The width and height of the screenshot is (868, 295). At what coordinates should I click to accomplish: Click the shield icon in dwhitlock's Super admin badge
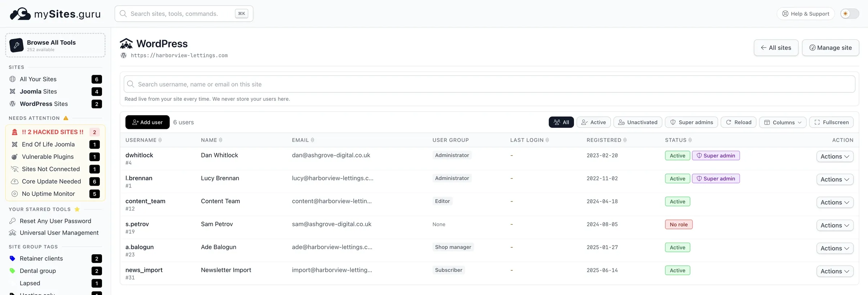coord(699,156)
